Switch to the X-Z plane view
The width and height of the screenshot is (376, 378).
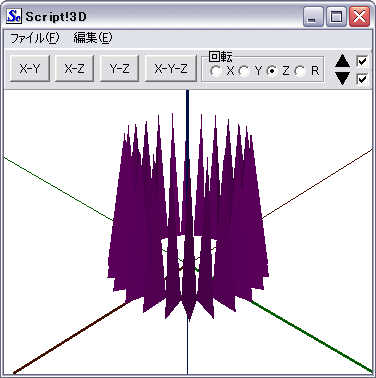(x=74, y=68)
